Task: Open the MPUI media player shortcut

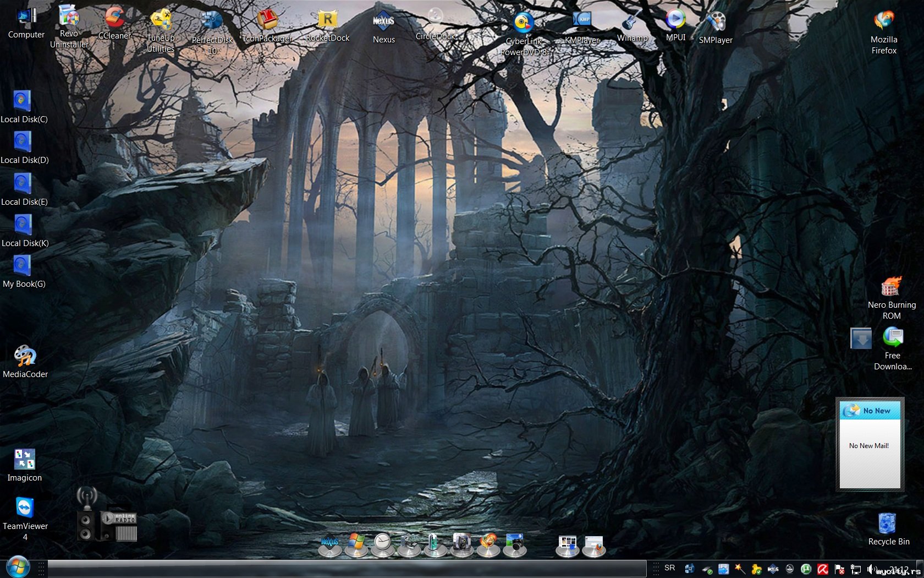Action: pyautogui.click(x=675, y=25)
